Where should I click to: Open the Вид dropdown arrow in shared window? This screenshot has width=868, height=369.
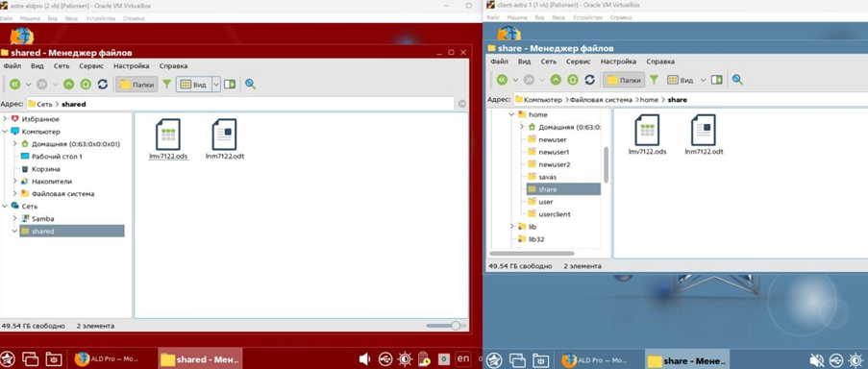216,85
